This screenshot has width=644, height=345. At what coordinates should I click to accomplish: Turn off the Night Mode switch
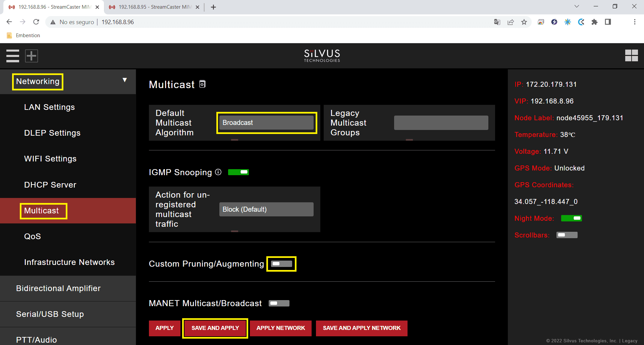click(571, 218)
